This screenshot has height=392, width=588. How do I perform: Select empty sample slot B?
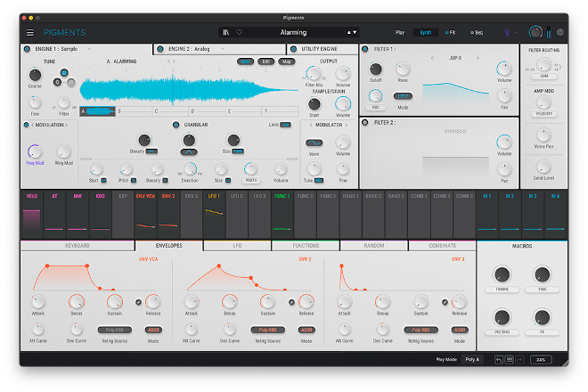click(x=135, y=111)
